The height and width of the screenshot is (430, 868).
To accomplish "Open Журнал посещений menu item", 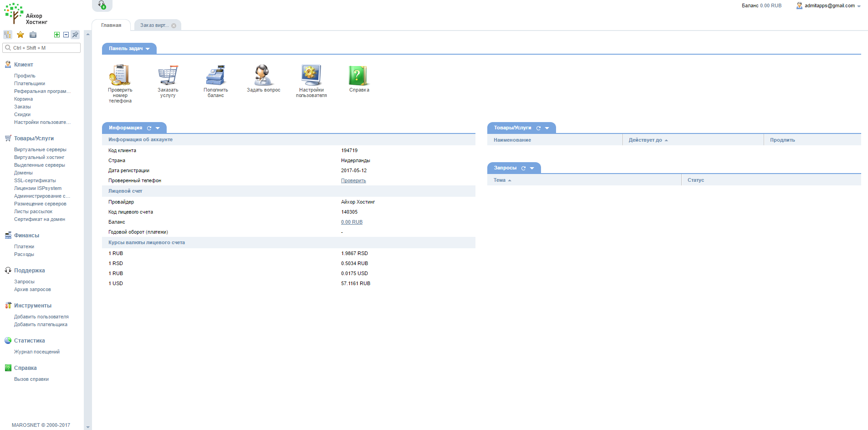I will tap(37, 352).
